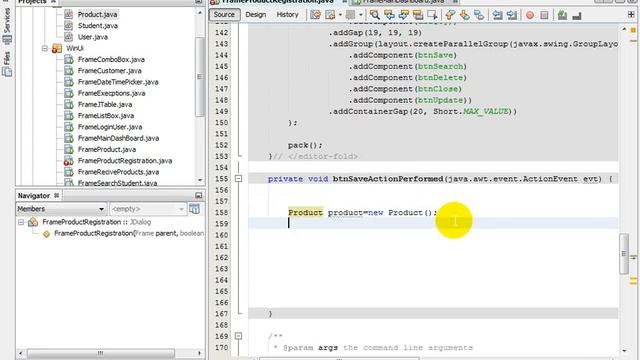Select FrameJTable.java file
This screenshot has width=640, height=360.
pos(105,104)
